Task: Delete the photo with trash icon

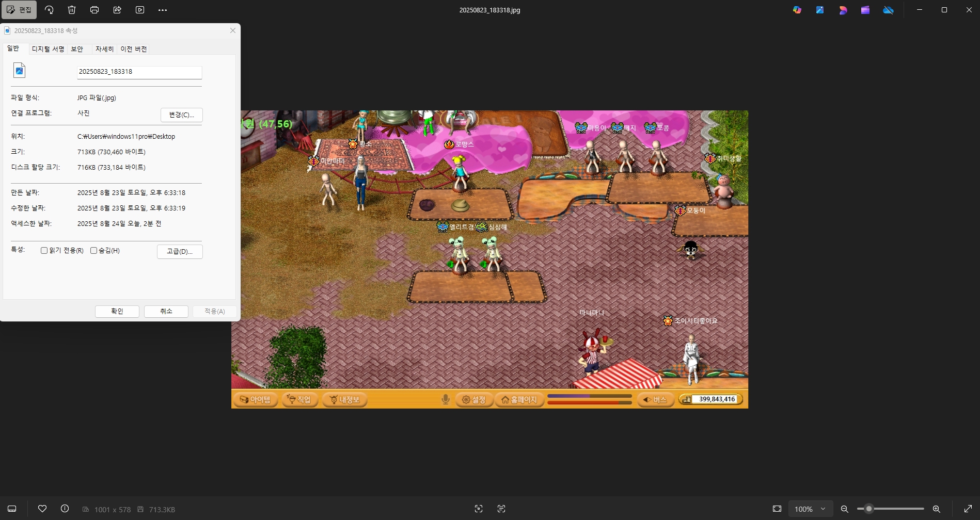Action: click(72, 10)
